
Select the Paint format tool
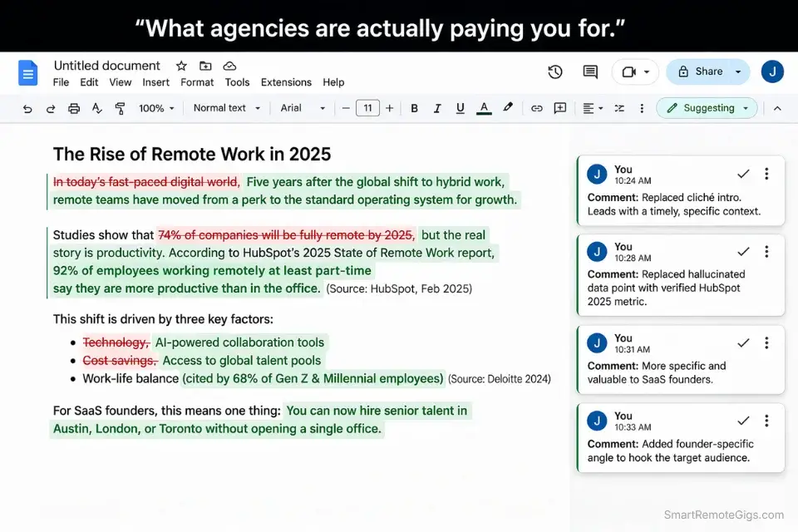click(120, 108)
